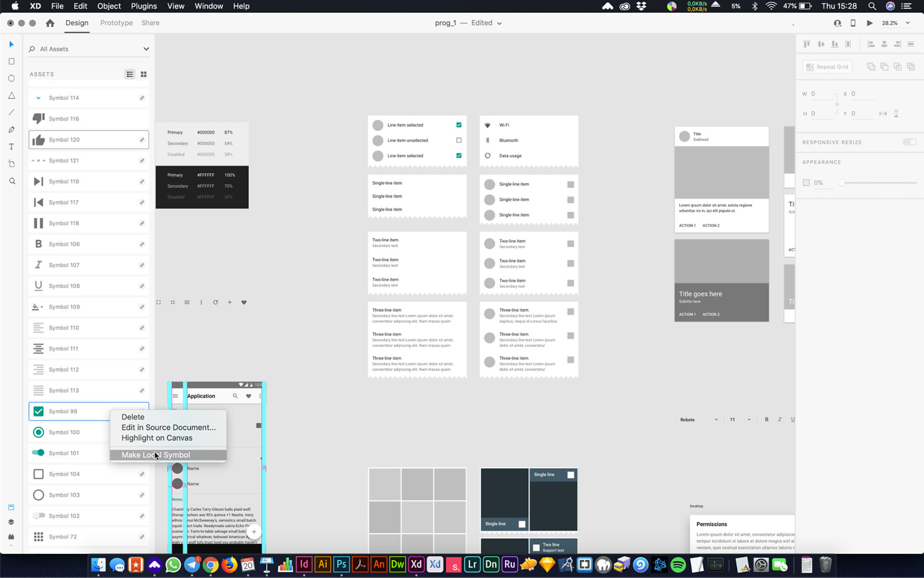The width and height of the screenshot is (924, 578).
Task: Select the Text tool
Action: coord(11,146)
